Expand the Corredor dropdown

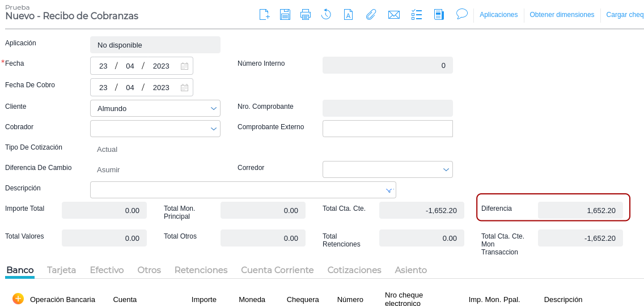coord(446,169)
